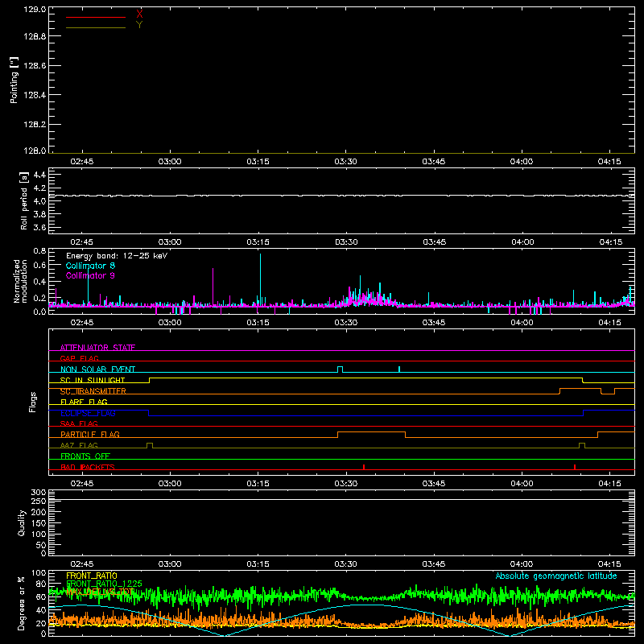Click the 03:45 tick label under Roll period plot
The width and height of the screenshot is (644, 644).
[434, 242]
